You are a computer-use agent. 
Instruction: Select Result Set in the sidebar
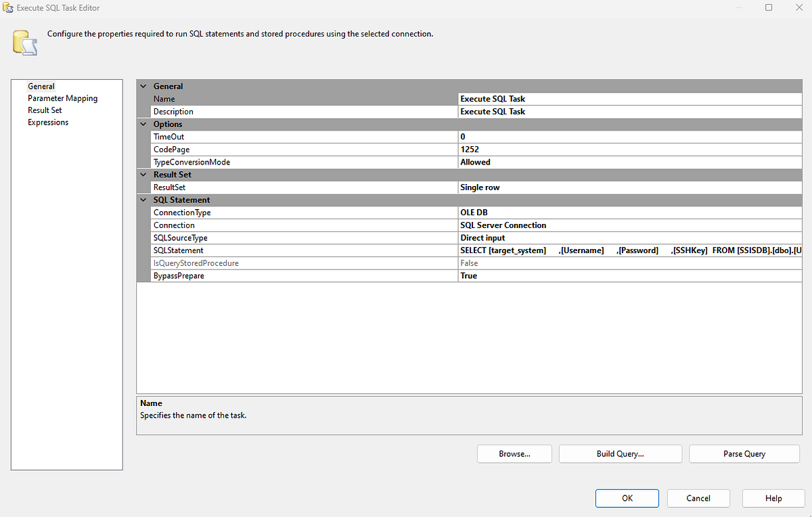pos(45,110)
